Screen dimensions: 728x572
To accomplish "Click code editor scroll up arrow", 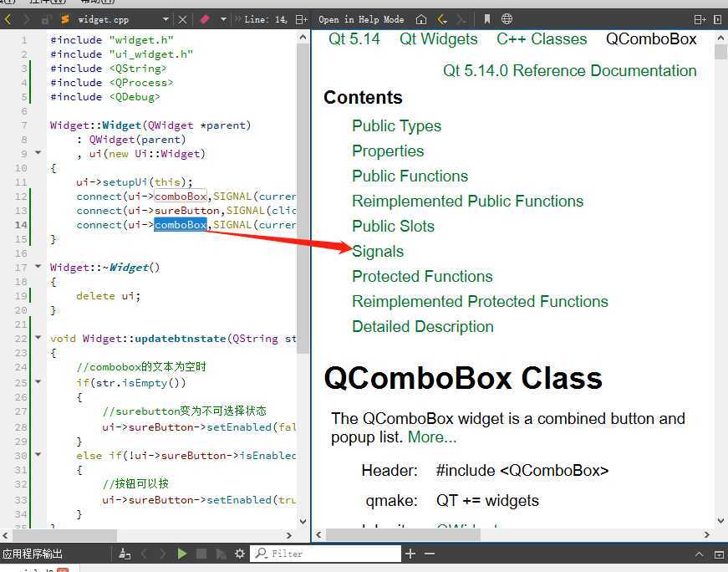I will 303,37.
